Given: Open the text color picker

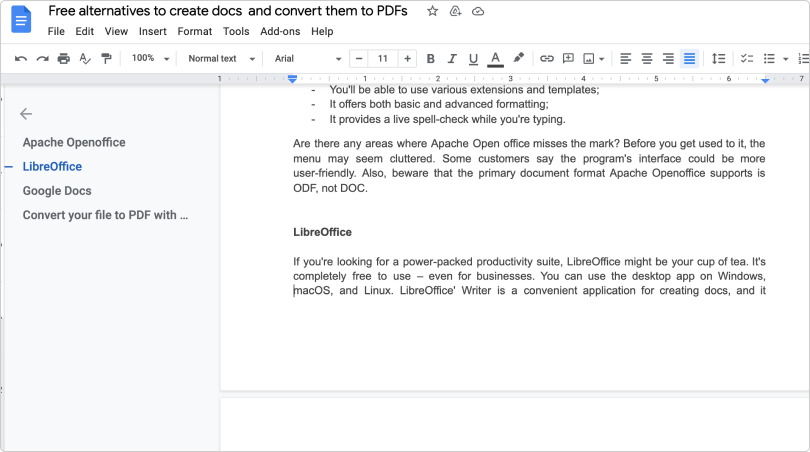Looking at the screenshot, I should click(x=495, y=59).
